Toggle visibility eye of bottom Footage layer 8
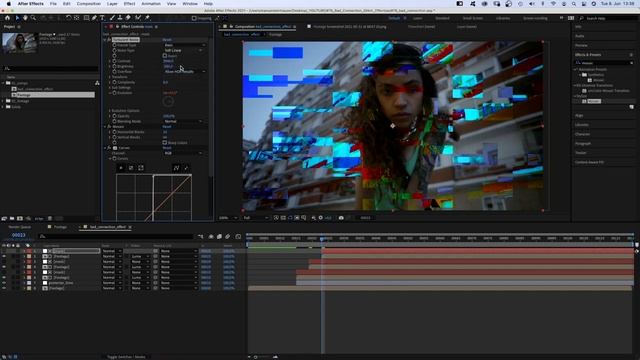The height and width of the screenshot is (360, 640). [4, 288]
